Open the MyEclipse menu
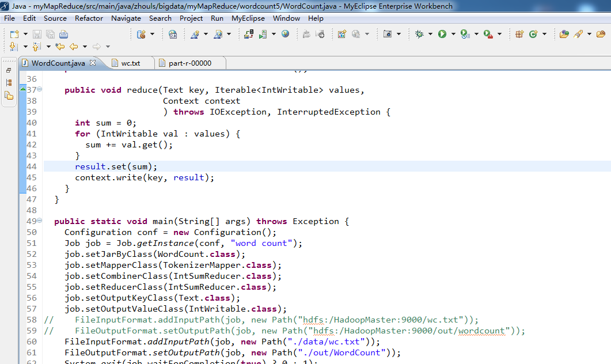This screenshot has height=364, width=611. coord(248,18)
